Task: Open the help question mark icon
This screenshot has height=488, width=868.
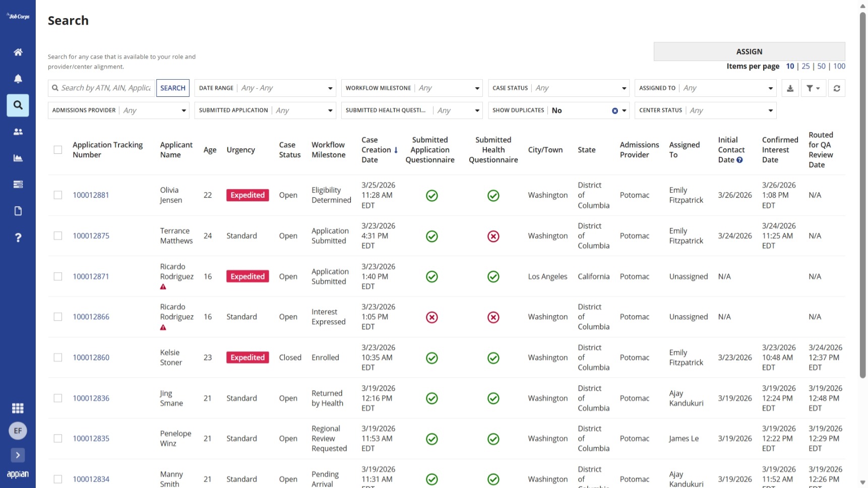Action: point(18,237)
